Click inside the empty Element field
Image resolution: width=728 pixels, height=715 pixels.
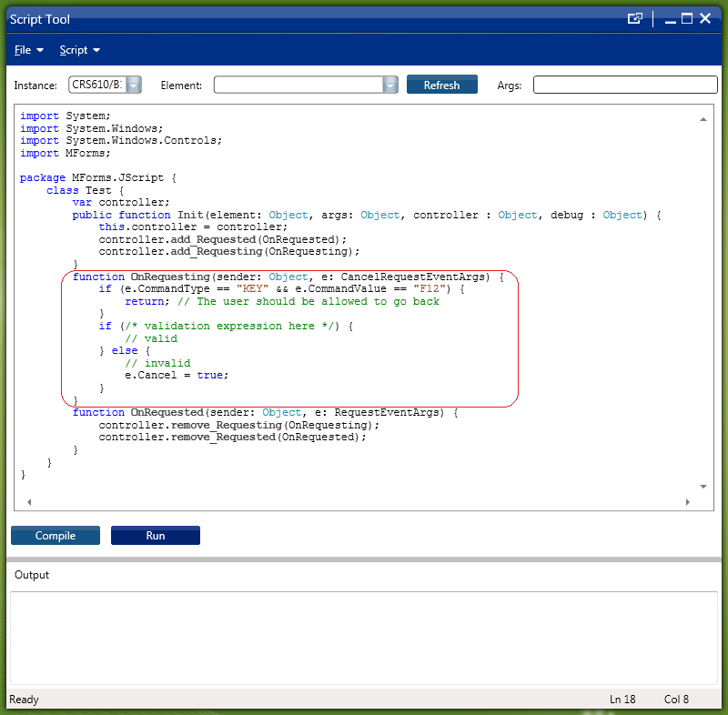point(298,85)
